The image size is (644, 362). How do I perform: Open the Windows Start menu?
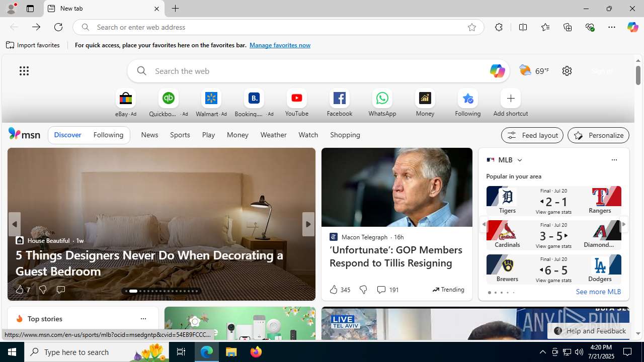[12, 352]
